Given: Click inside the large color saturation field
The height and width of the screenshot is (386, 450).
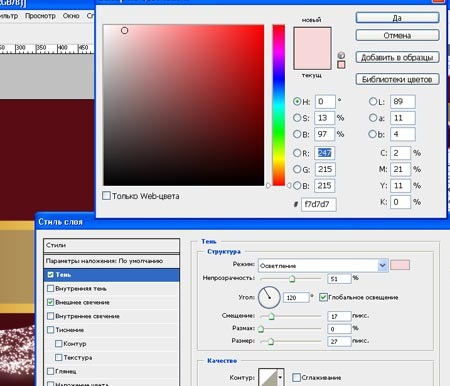Looking at the screenshot, I should coord(184,105).
